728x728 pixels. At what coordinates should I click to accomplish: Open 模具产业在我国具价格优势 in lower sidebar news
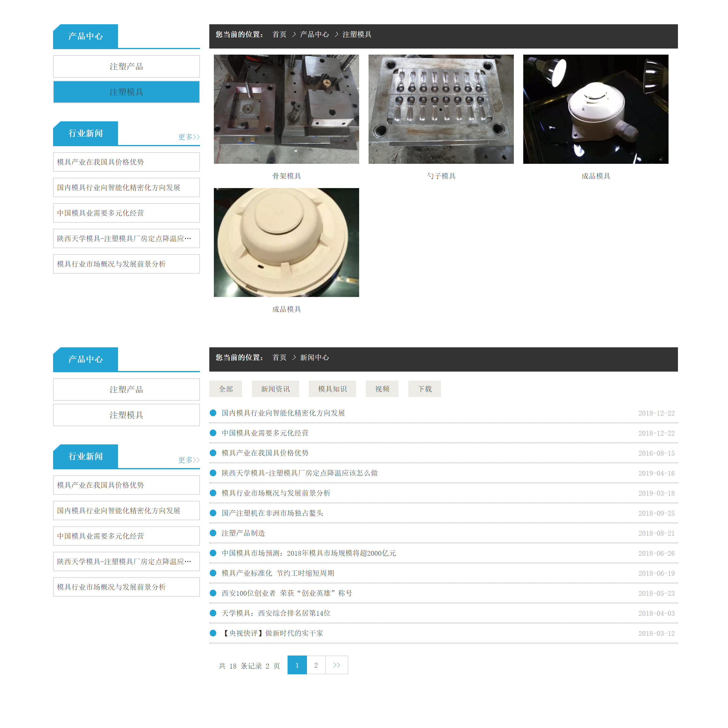point(126,485)
